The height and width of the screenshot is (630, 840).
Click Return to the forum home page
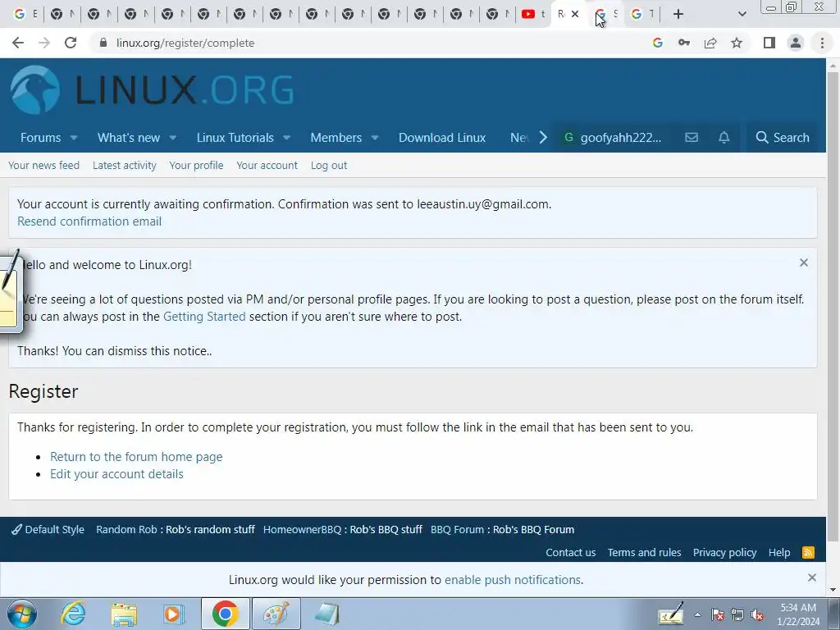tap(136, 457)
